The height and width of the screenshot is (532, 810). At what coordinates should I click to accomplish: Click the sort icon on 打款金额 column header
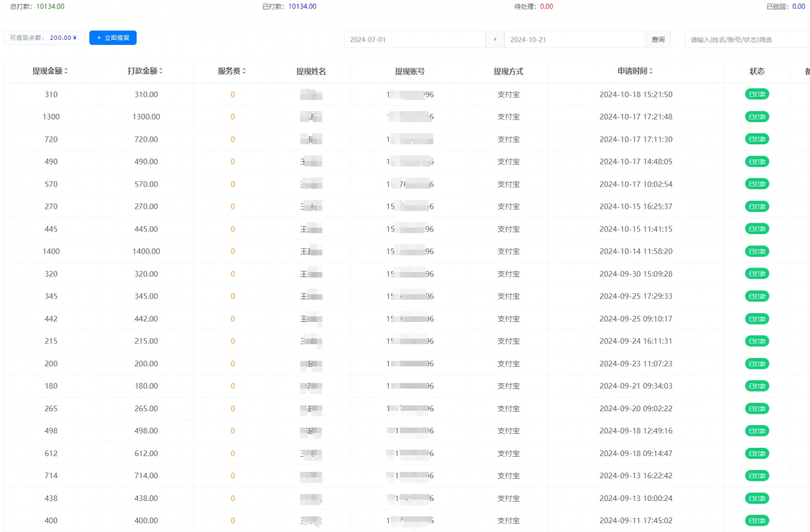pos(161,71)
